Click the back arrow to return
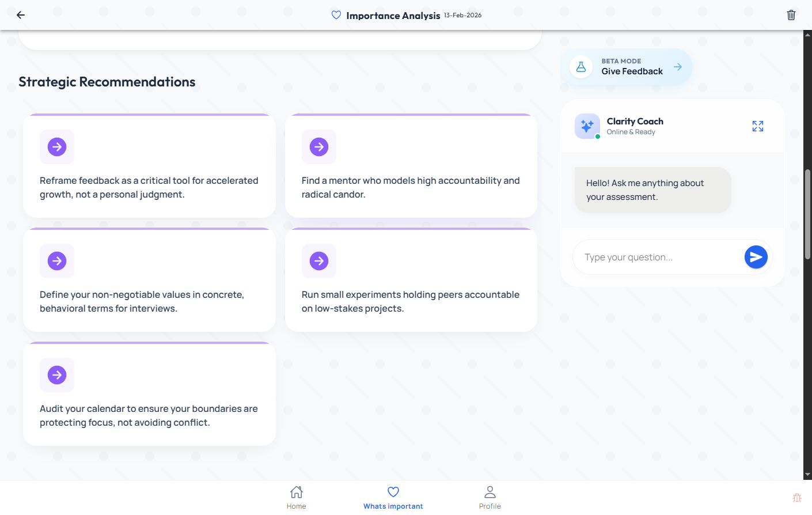 (20, 15)
